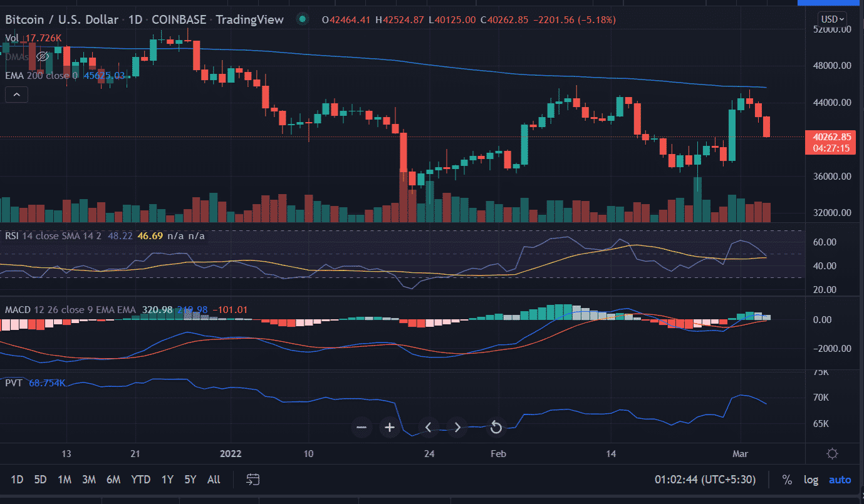Image resolution: width=864 pixels, height=504 pixels.
Task: Click the countdown timer 04:27:15
Action: [831, 148]
